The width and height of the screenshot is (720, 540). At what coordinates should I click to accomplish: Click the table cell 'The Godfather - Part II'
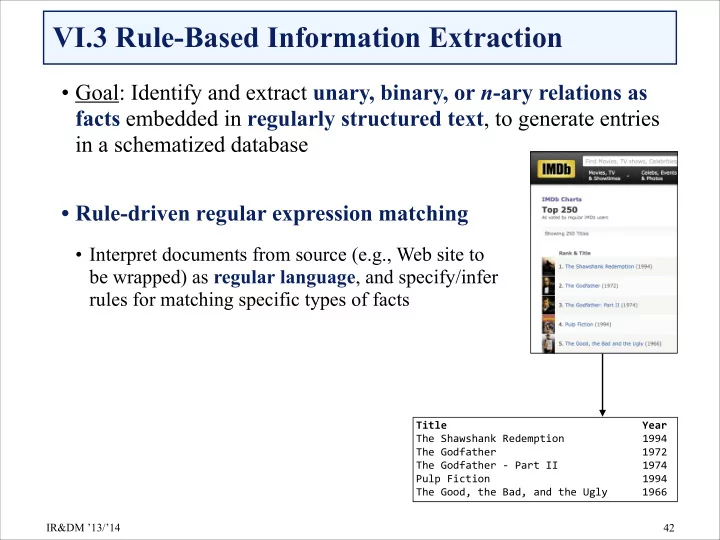(487, 465)
